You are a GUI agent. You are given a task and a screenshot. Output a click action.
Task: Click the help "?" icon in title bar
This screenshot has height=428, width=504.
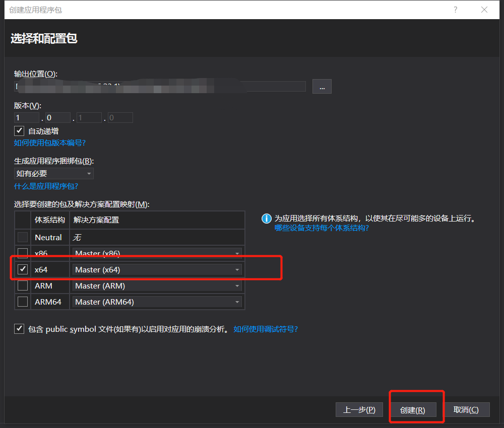[x=455, y=10]
